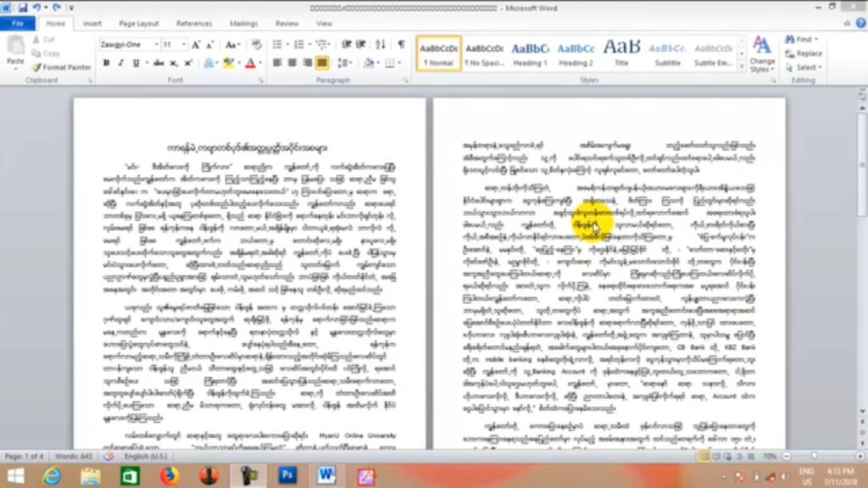Screen dimensions: 868x488
Task: Open Photoshop from the taskbar
Action: tap(287, 475)
